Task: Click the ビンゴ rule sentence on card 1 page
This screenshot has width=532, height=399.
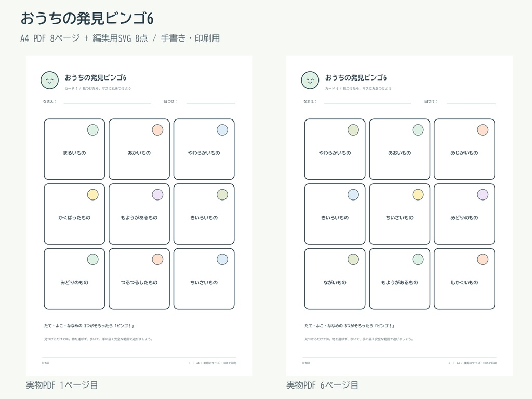Action: [89, 326]
